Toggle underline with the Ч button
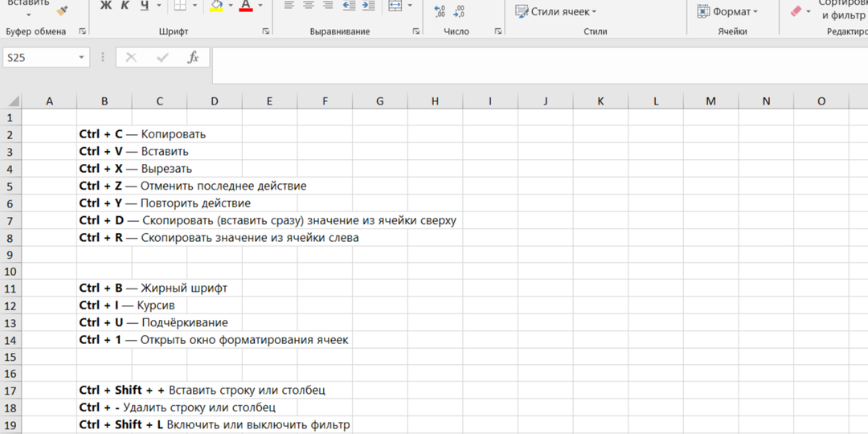 tap(145, 6)
